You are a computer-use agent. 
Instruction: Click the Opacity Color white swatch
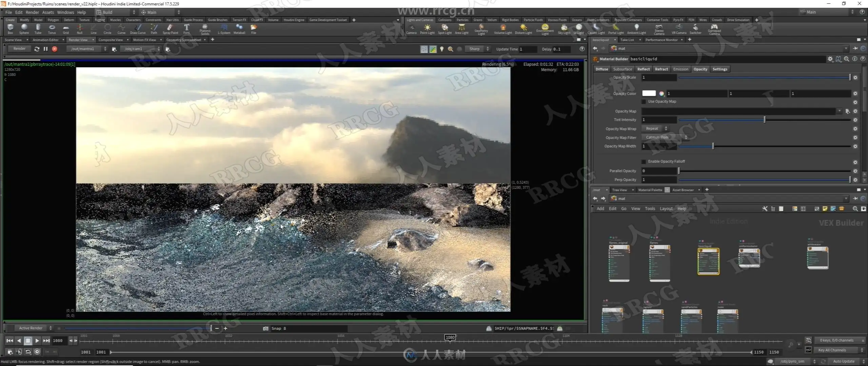(649, 93)
